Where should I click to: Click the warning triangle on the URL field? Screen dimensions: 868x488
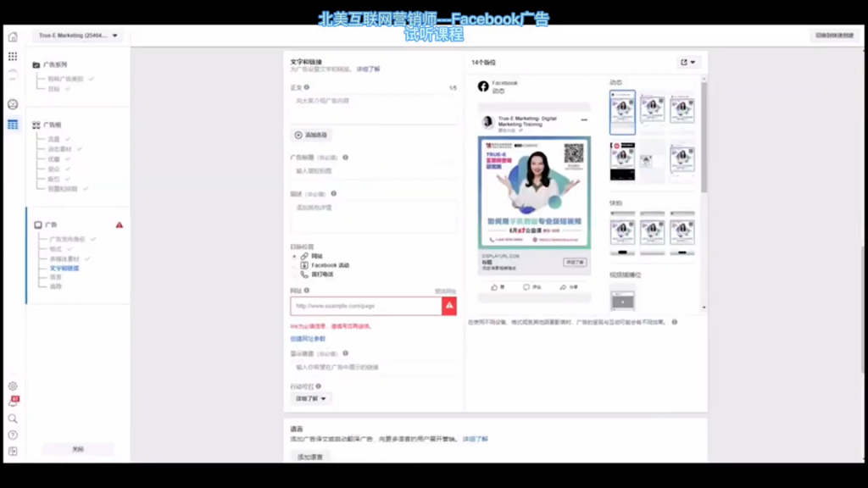[448, 306]
